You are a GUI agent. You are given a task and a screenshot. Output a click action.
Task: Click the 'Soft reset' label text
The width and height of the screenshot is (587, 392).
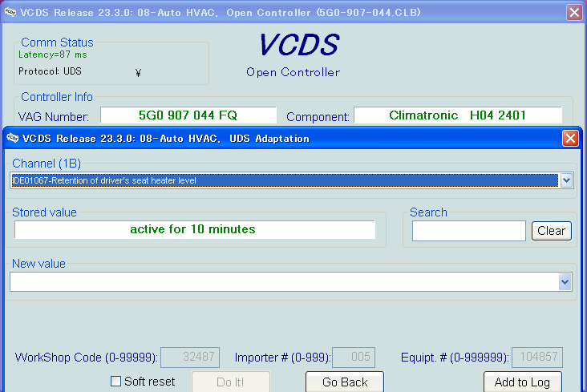149,382
